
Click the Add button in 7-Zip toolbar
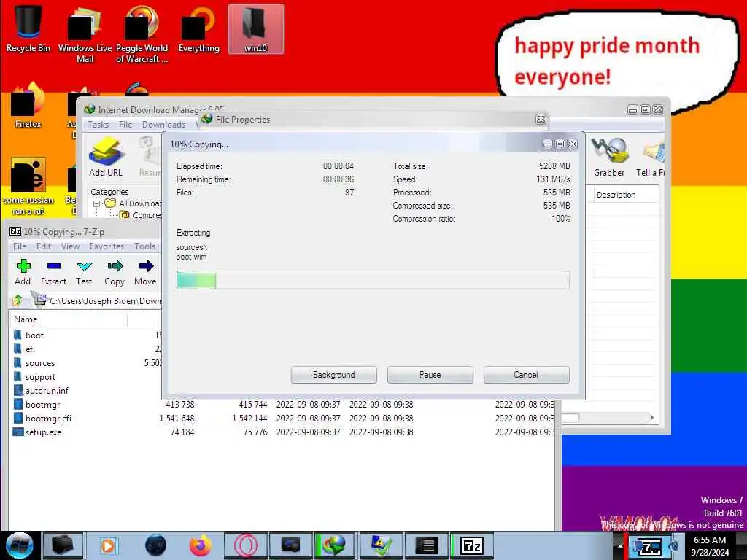(23, 272)
